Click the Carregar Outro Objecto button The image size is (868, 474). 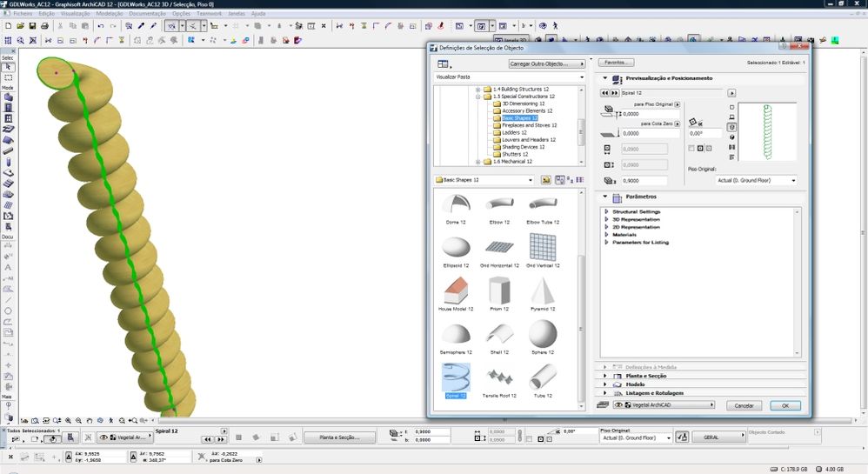pyautogui.click(x=546, y=64)
